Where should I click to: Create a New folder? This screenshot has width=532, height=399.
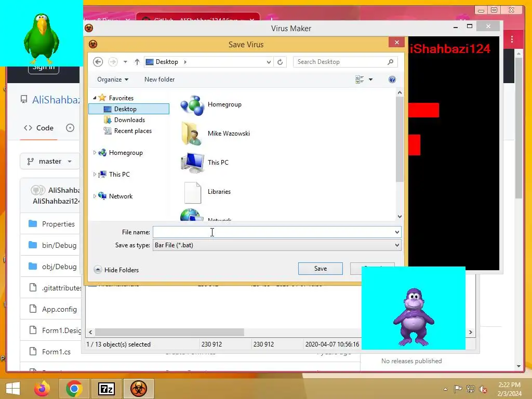[159, 79]
